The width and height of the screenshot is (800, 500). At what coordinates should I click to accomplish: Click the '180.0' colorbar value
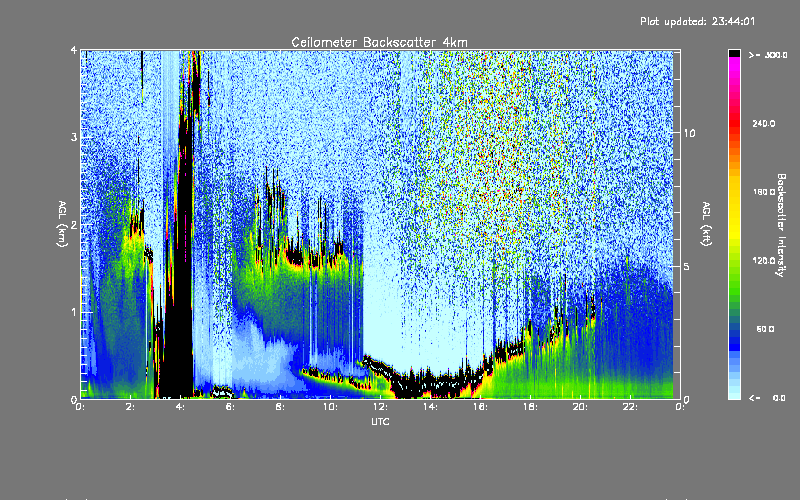[x=764, y=192]
